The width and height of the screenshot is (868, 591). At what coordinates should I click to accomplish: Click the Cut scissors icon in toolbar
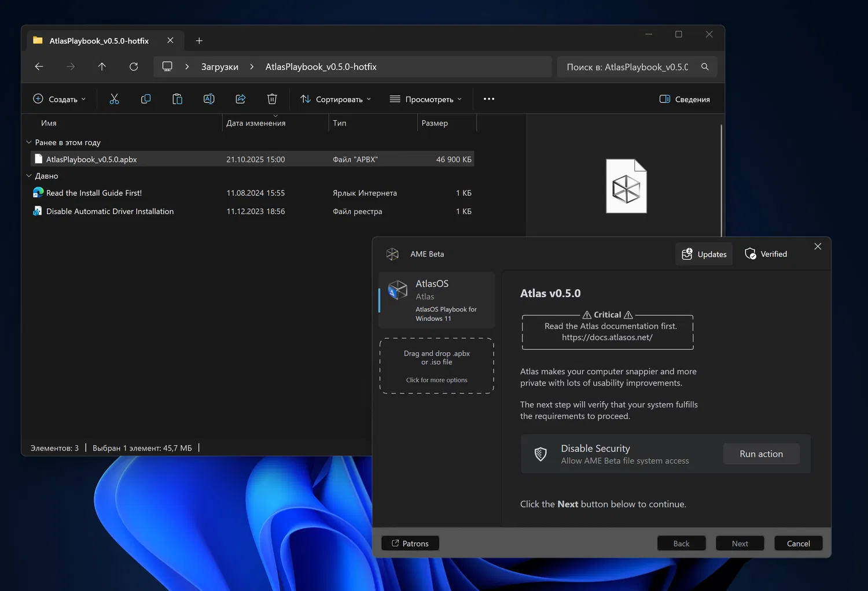point(115,99)
